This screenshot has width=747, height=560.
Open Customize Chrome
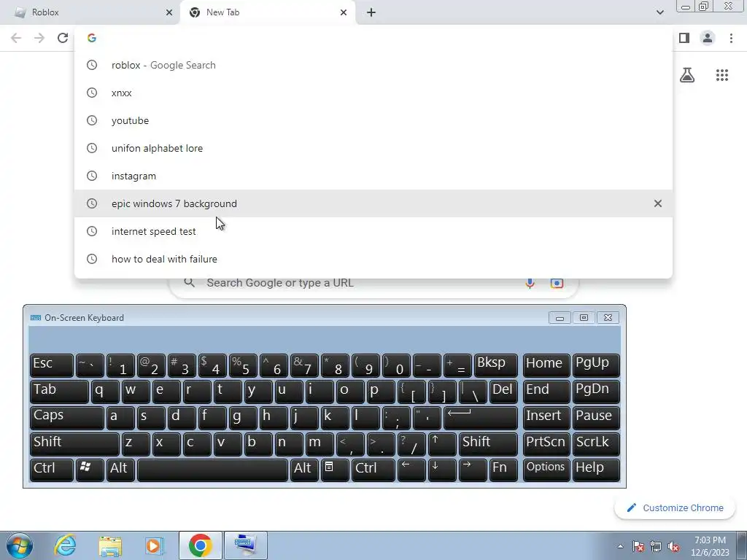pos(674,507)
